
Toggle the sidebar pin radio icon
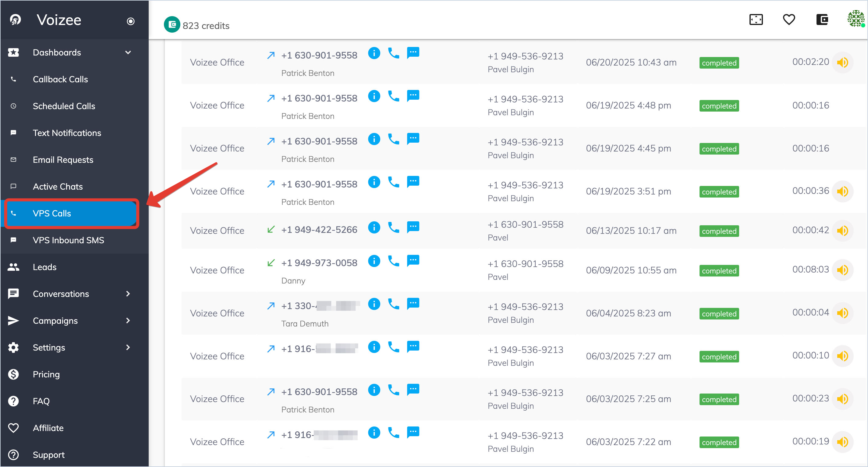click(130, 21)
